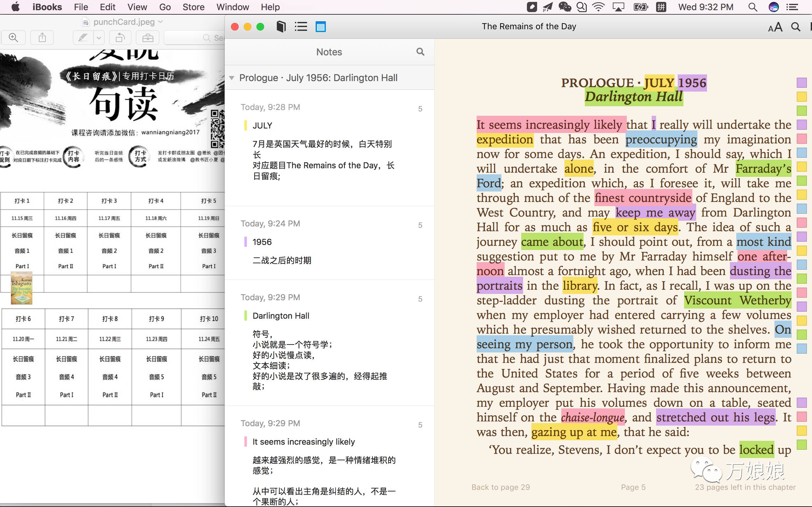Click the 'Page 5' indicator at the bottom
Image resolution: width=812 pixels, height=507 pixels.
633,487
